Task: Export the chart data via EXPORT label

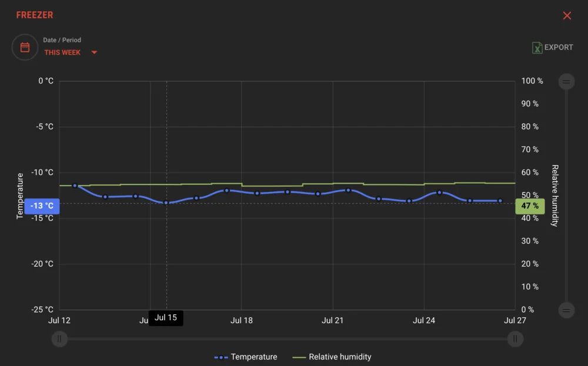Action: coord(559,47)
